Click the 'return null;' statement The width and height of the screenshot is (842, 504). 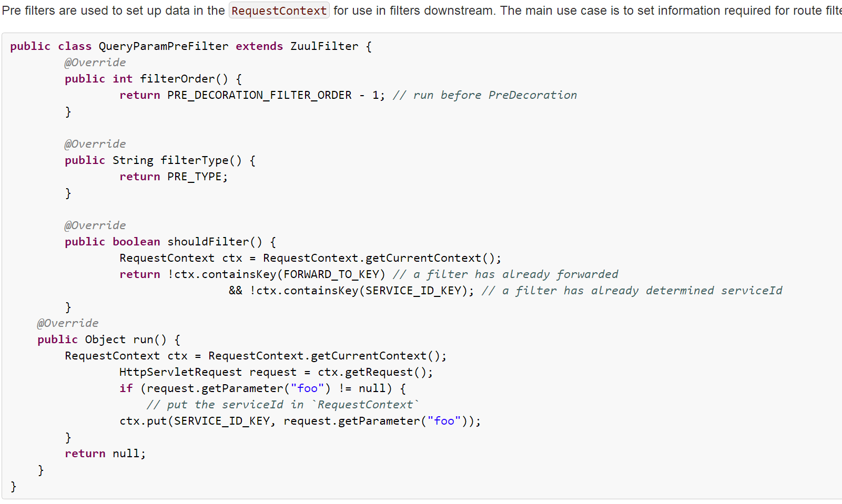point(105,454)
